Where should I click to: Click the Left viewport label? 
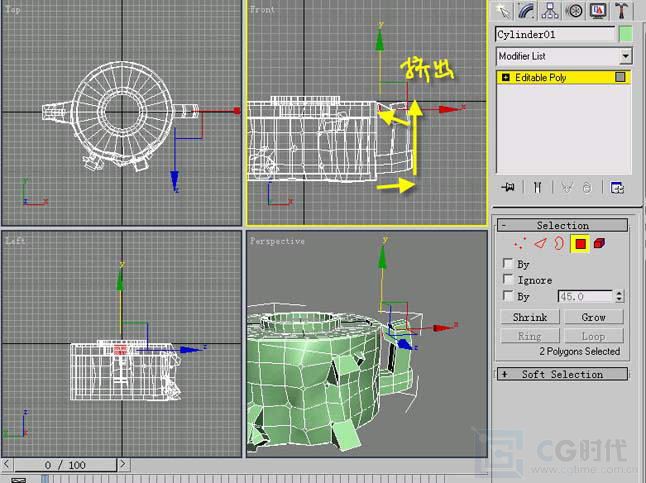click(15, 240)
